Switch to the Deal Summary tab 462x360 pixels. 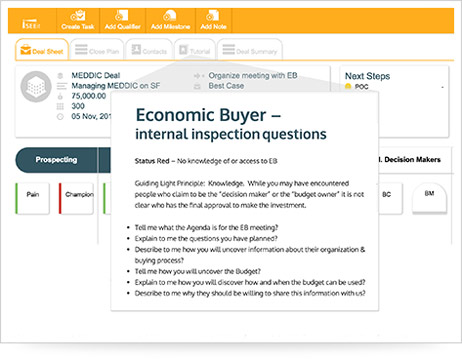250,50
